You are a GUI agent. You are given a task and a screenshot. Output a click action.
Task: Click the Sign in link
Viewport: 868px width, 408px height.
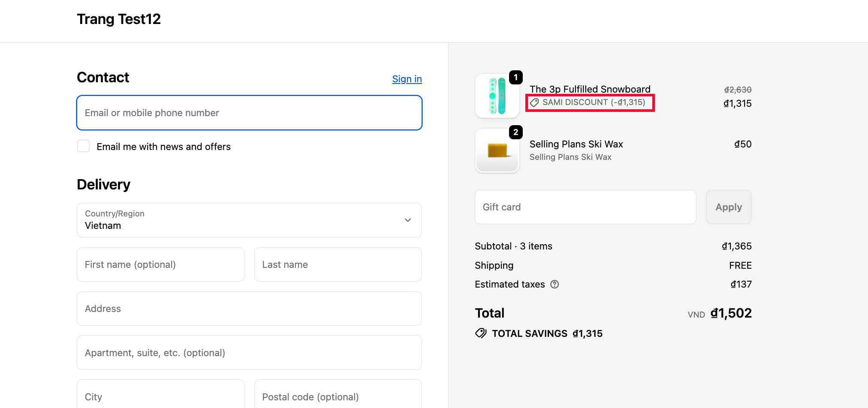coord(407,79)
